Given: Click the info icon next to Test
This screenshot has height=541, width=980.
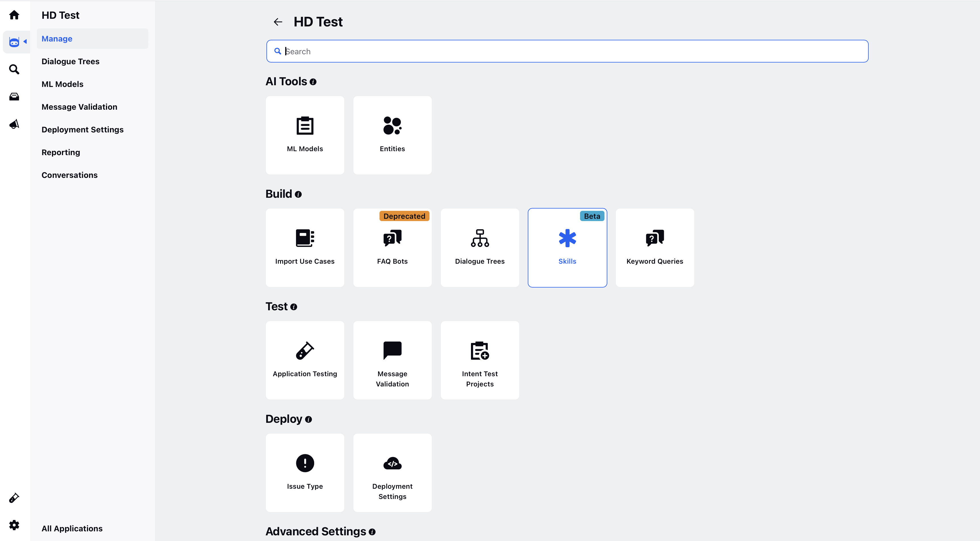Looking at the screenshot, I should [x=294, y=307].
